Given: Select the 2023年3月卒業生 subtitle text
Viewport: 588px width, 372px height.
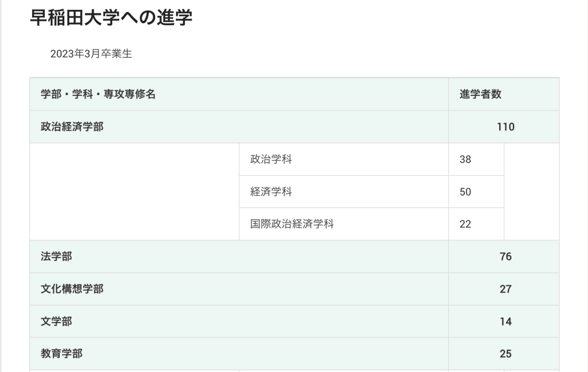Looking at the screenshot, I should pos(91,53).
